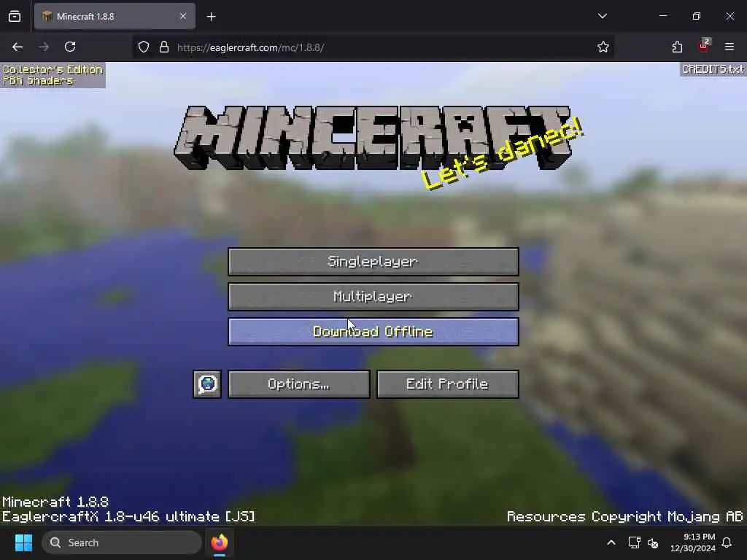Image resolution: width=747 pixels, height=560 pixels.
Task: Go back to the previous page
Action: 18,47
